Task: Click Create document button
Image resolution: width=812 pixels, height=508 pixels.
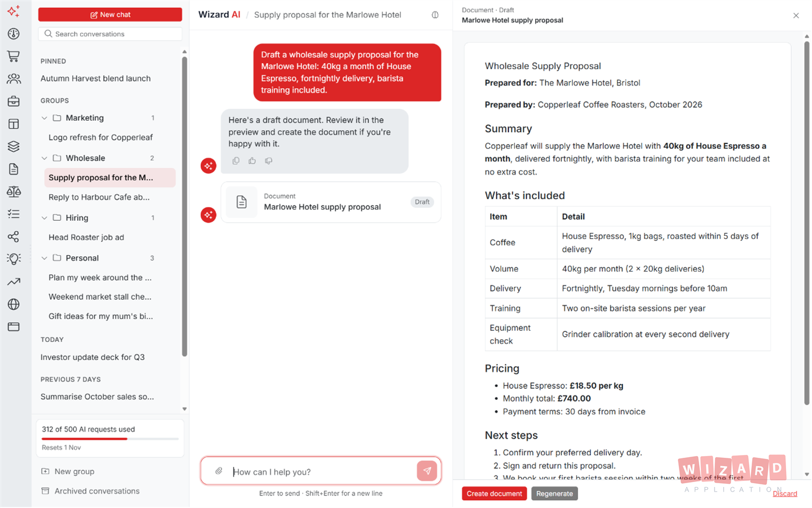Action: point(495,494)
